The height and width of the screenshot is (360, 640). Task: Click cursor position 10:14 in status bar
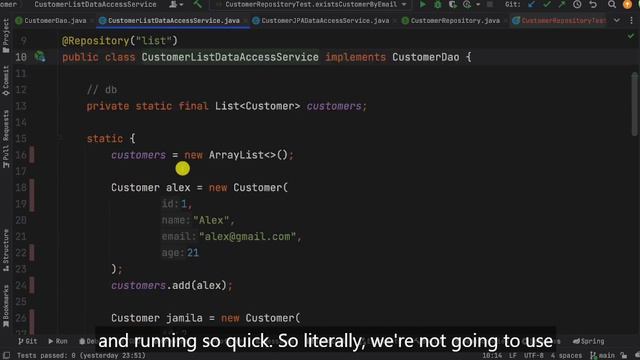pyautogui.click(x=492, y=356)
